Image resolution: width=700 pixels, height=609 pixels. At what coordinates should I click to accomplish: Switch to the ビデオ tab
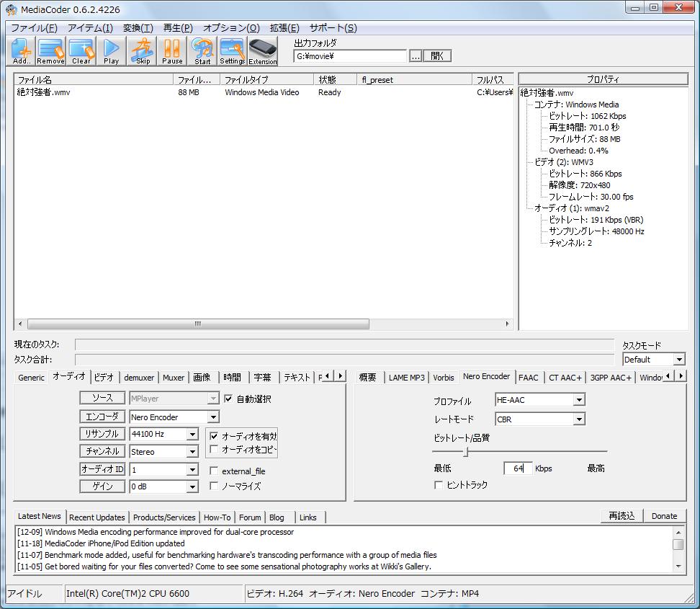(x=104, y=378)
